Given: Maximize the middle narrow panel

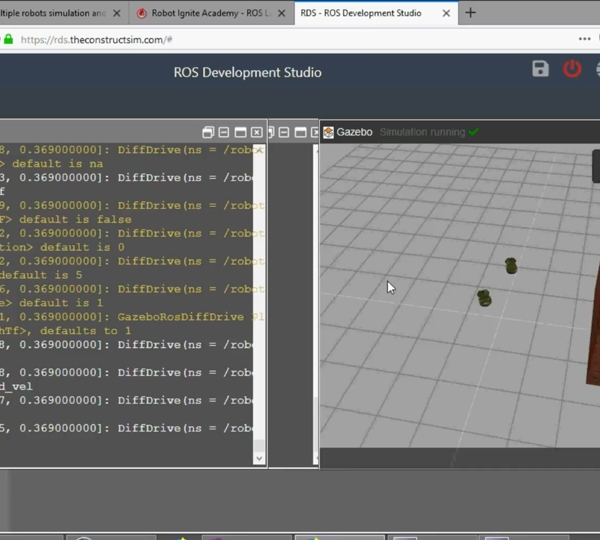Looking at the screenshot, I should click(300, 132).
